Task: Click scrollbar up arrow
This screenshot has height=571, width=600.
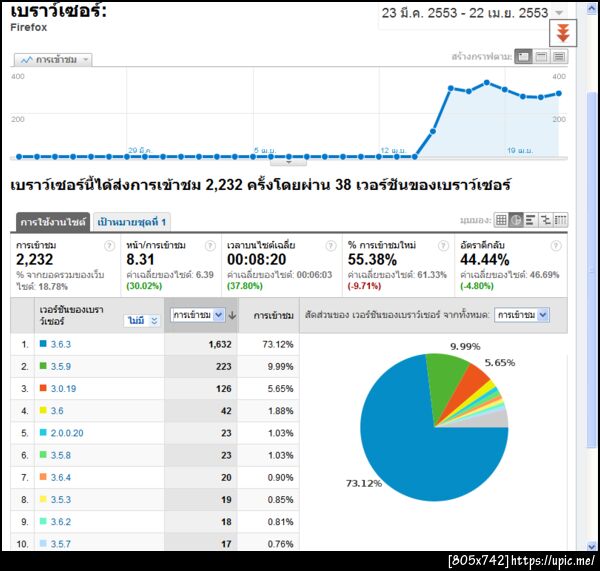Action: coord(592,8)
